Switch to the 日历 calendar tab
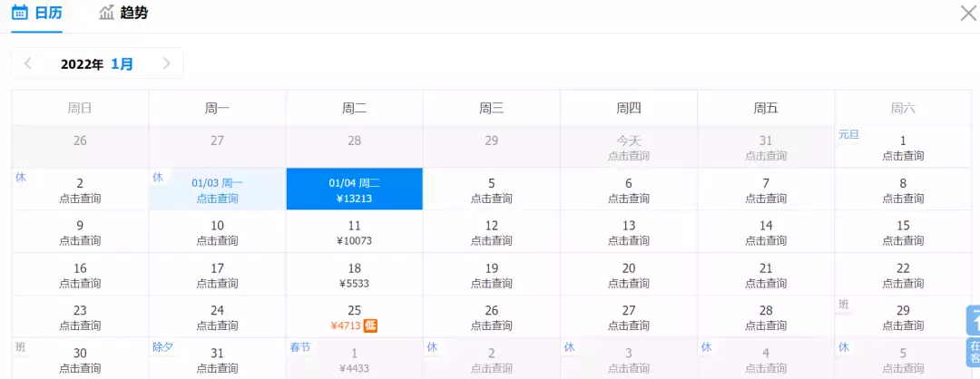 (36, 13)
